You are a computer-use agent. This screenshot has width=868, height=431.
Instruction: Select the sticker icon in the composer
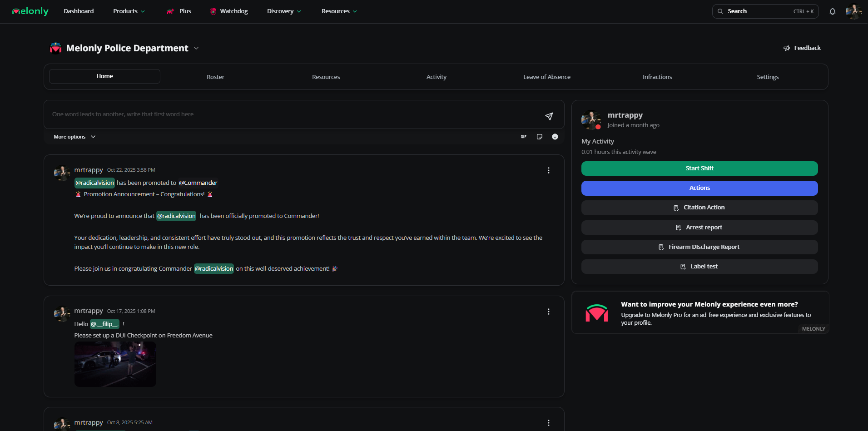coord(539,136)
